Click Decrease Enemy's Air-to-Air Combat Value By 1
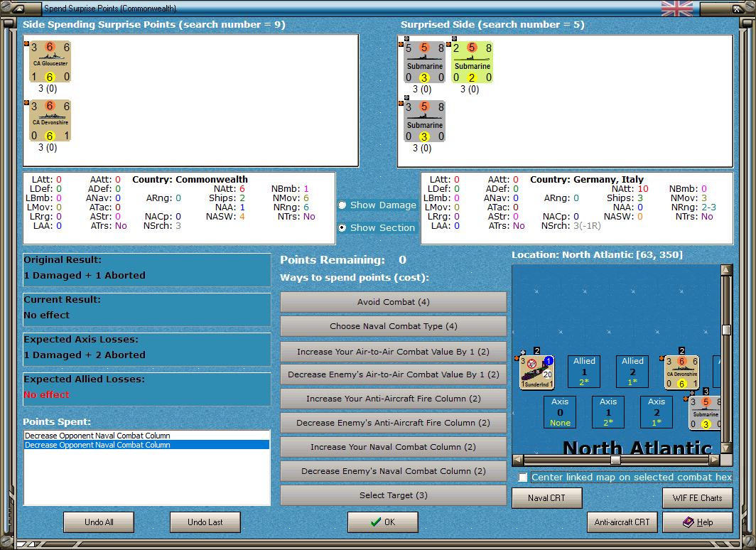Screen dimensions: 756x550 click(394, 374)
